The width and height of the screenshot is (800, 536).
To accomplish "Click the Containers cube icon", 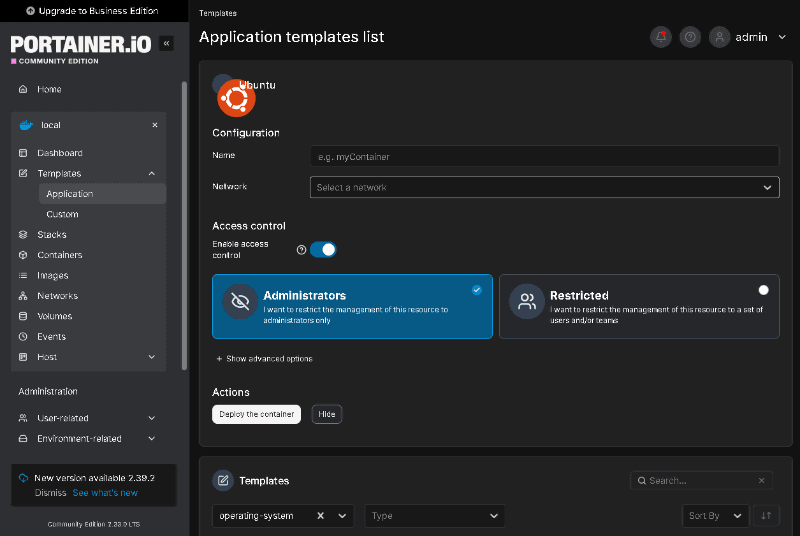I will pyautogui.click(x=23, y=255).
